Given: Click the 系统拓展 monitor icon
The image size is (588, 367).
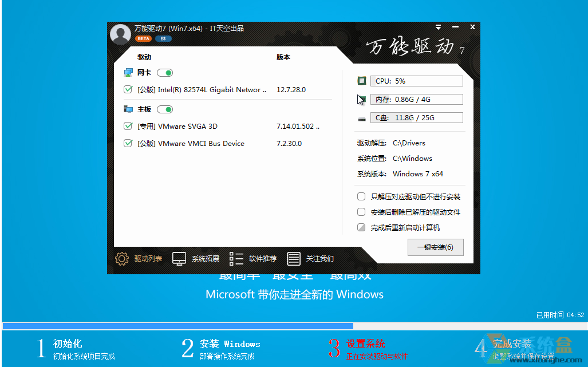Looking at the screenshot, I should [179, 259].
